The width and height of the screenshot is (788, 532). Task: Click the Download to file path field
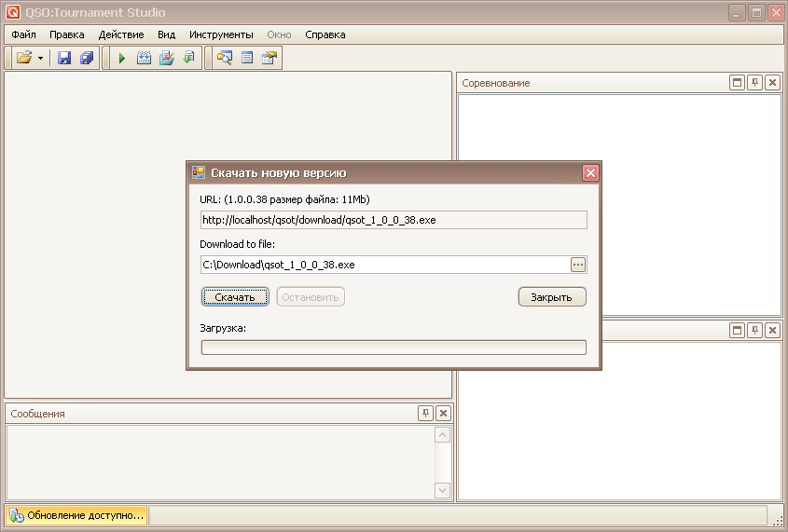pyautogui.click(x=385, y=265)
